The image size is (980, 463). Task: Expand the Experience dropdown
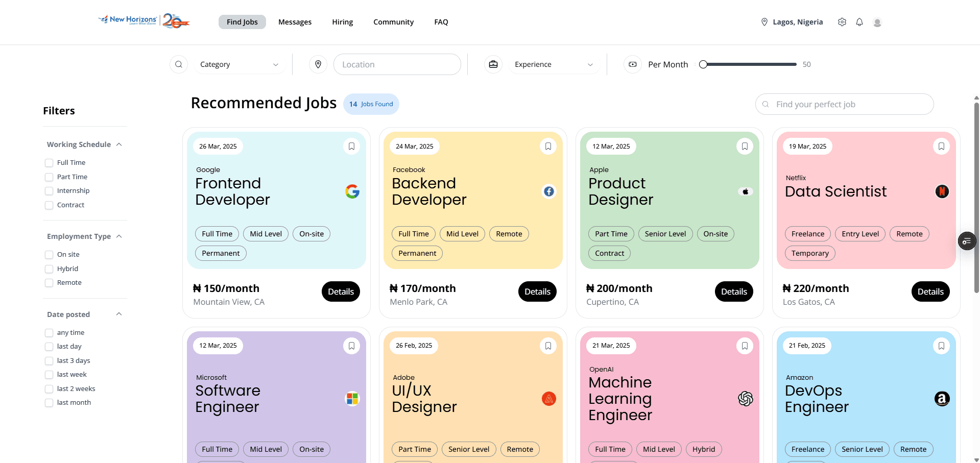tap(554, 64)
